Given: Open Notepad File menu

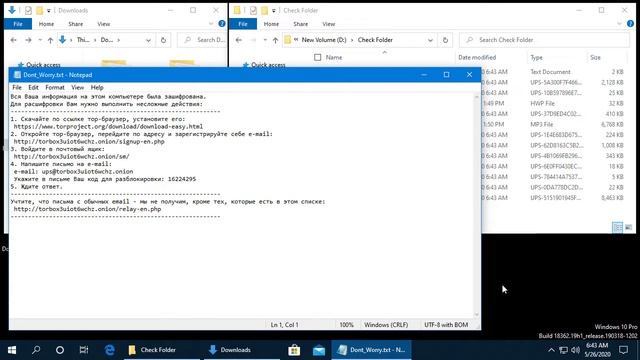Looking at the screenshot, I should point(17,87).
